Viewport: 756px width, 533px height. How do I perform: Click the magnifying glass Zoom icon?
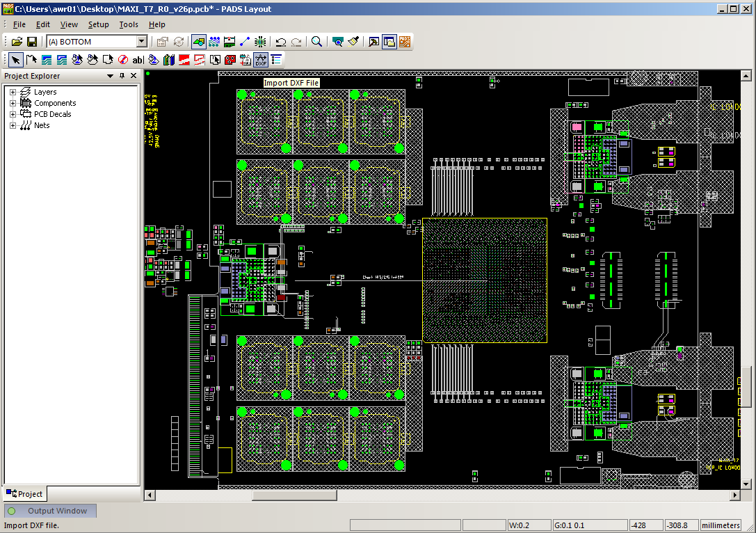pyautogui.click(x=316, y=42)
